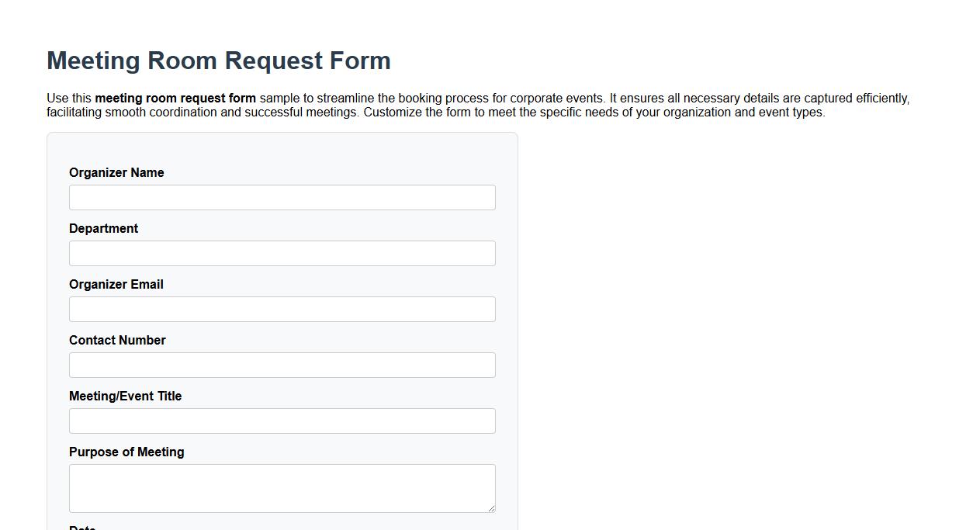Viewport: 980px width, 530px height.
Task: Click the Organizer Email field label
Action: [x=116, y=284]
